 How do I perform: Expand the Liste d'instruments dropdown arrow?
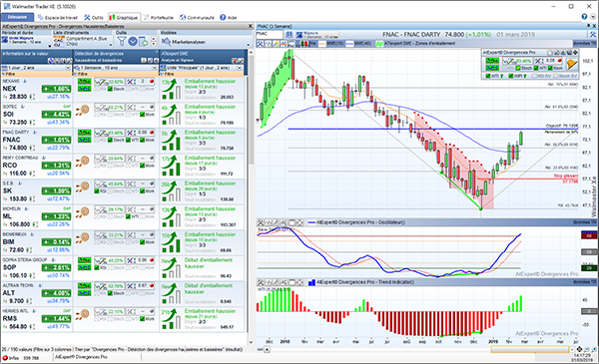pyautogui.click(x=111, y=45)
